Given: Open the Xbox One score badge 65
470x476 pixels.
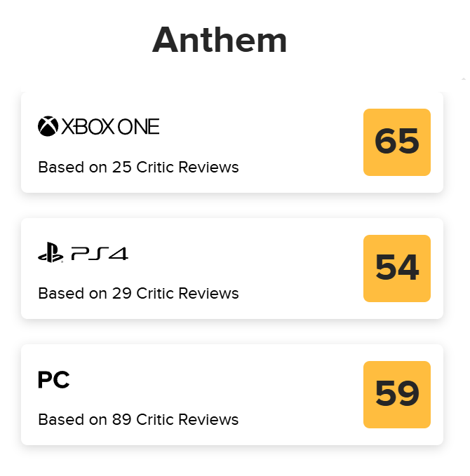Looking at the screenshot, I should pos(396,142).
